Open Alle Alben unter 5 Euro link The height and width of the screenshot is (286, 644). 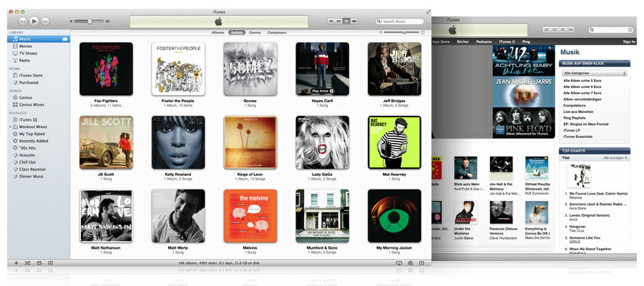(582, 81)
